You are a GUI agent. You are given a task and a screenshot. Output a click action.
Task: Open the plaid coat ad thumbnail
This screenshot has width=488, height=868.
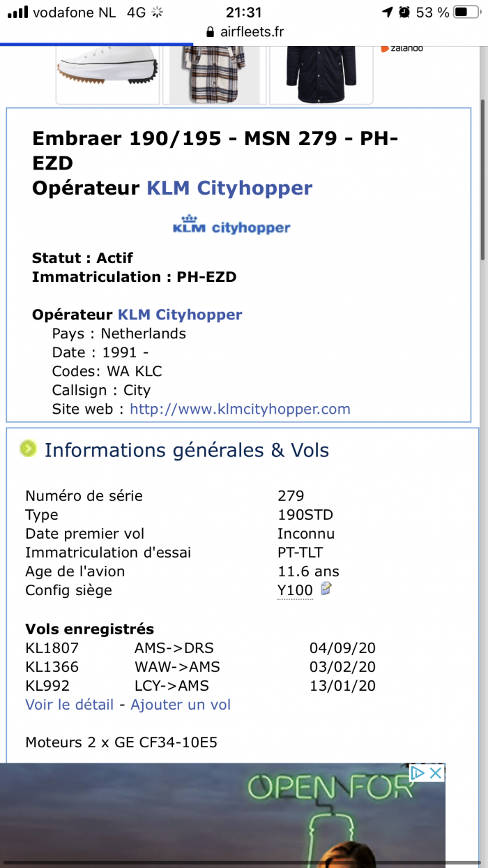click(215, 75)
